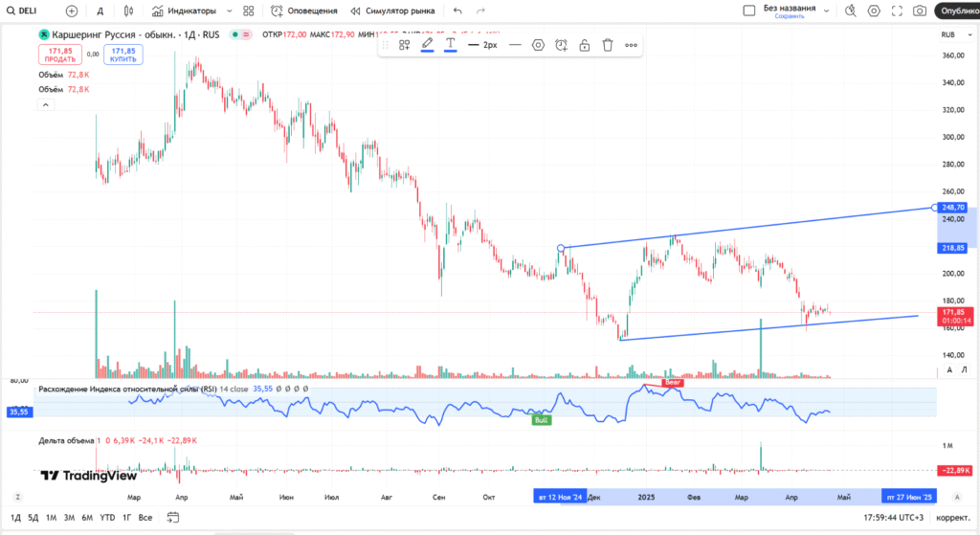Create alert with Оповещения button
Viewport: 980px width, 535px height.
[303, 11]
